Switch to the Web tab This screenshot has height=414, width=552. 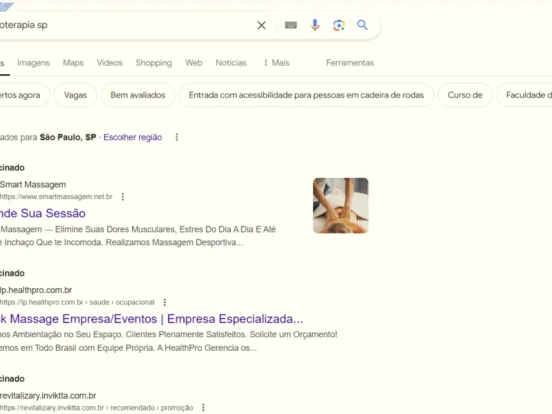coord(194,63)
